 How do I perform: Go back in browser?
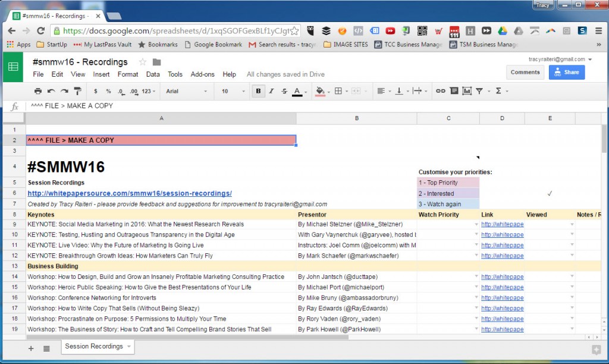[x=12, y=31]
